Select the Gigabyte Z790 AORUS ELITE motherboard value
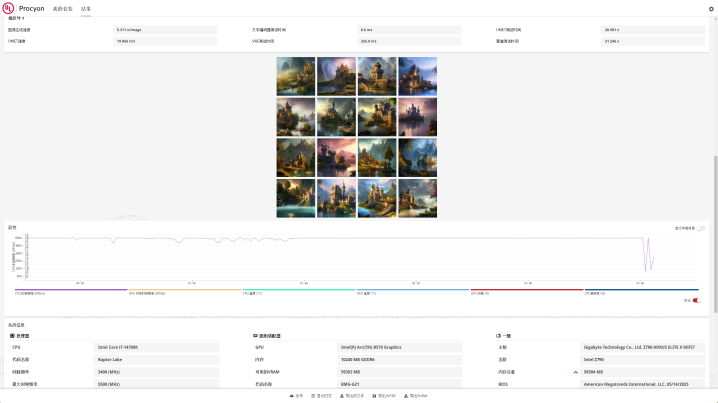The image size is (718, 403). [x=642, y=347]
